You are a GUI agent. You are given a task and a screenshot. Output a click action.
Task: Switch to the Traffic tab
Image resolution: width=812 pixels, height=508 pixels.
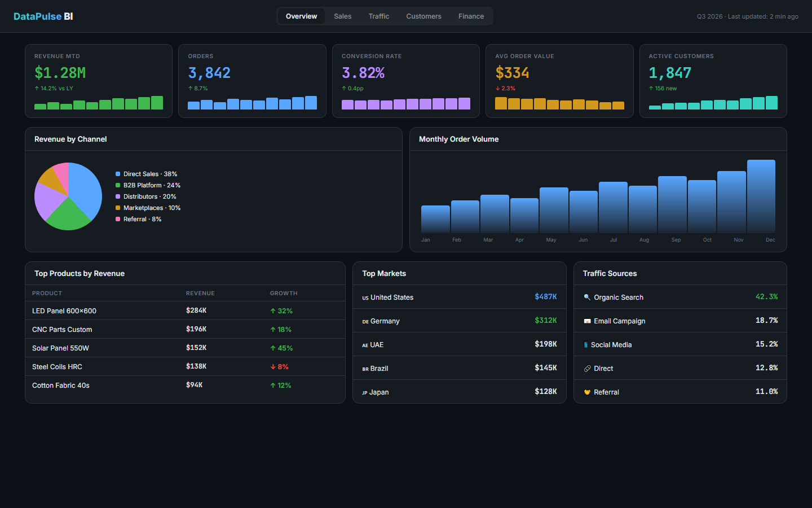tap(379, 16)
